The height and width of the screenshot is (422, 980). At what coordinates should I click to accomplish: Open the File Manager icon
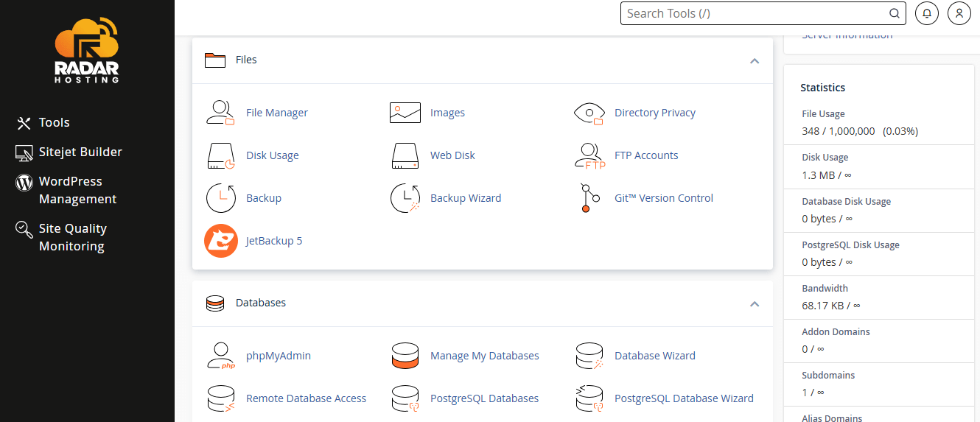click(220, 113)
